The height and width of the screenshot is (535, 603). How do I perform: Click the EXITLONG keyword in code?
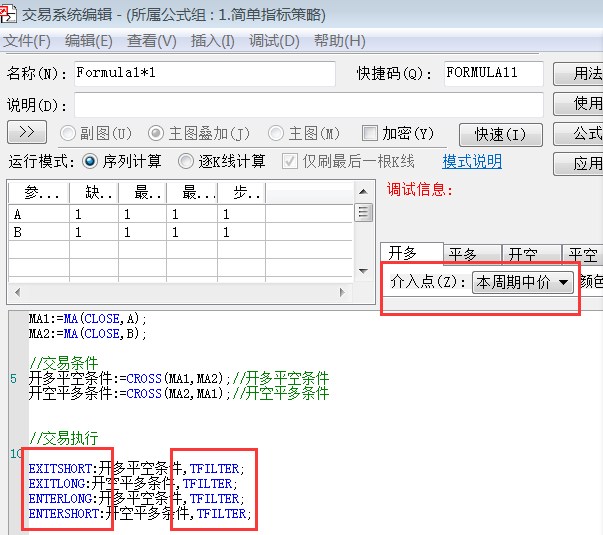point(57,483)
